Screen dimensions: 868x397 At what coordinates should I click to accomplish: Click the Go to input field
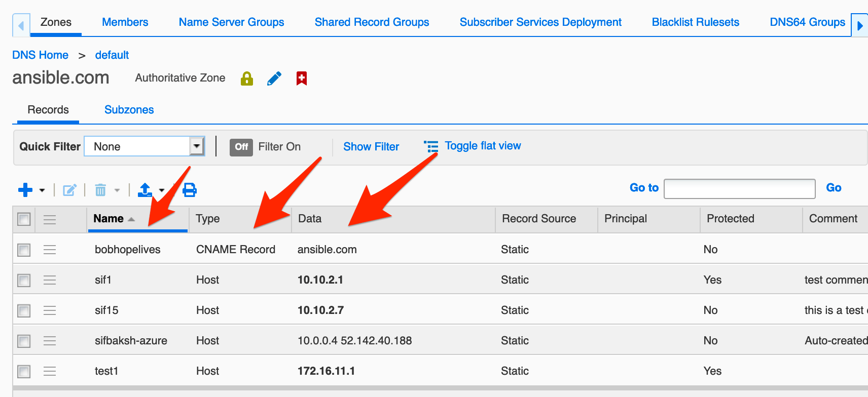pyautogui.click(x=740, y=189)
